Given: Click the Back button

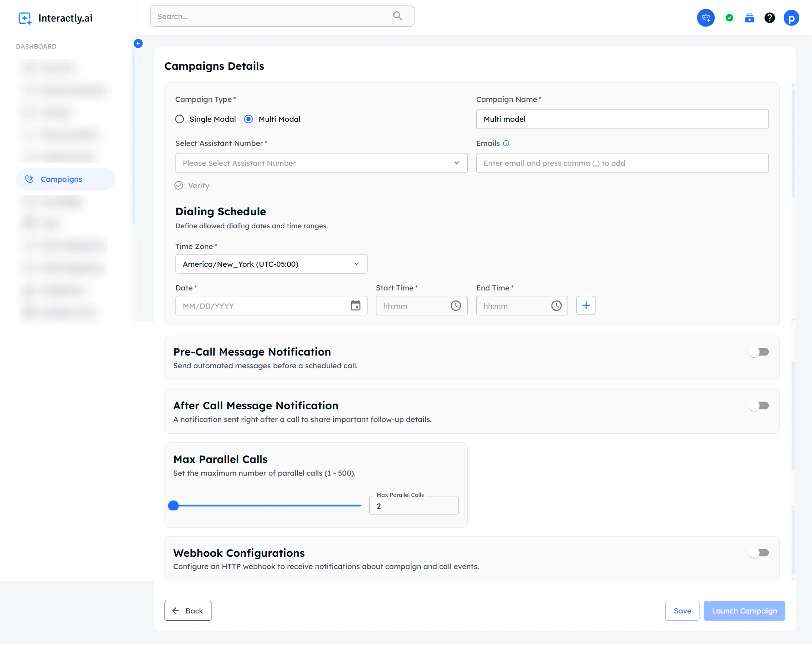Looking at the screenshot, I should pos(188,611).
